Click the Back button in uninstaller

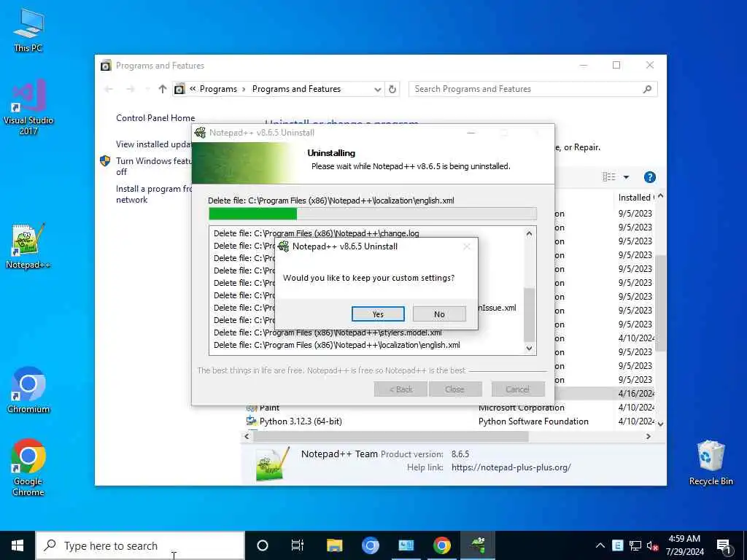[400, 389]
